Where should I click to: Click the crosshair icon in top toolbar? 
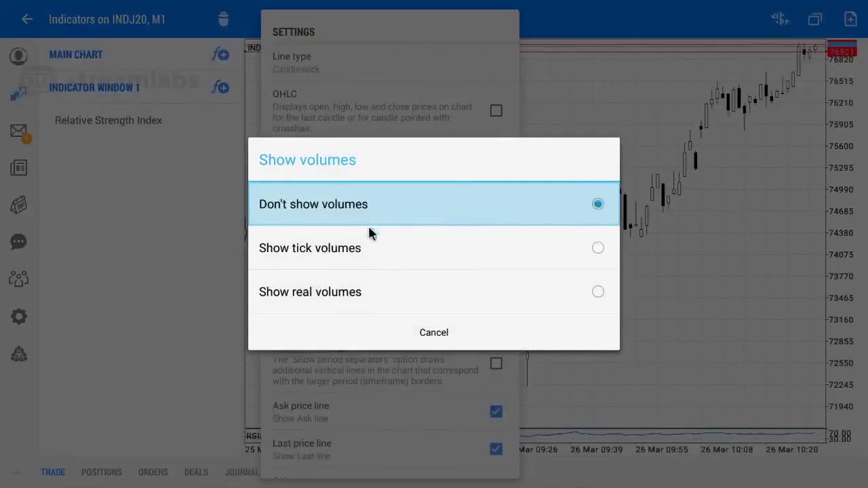pyautogui.click(x=780, y=19)
